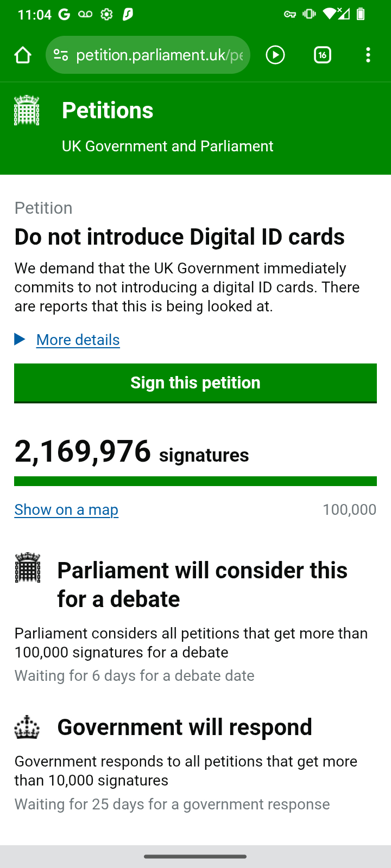
Task: Tap the browser home icon
Action: [23, 55]
